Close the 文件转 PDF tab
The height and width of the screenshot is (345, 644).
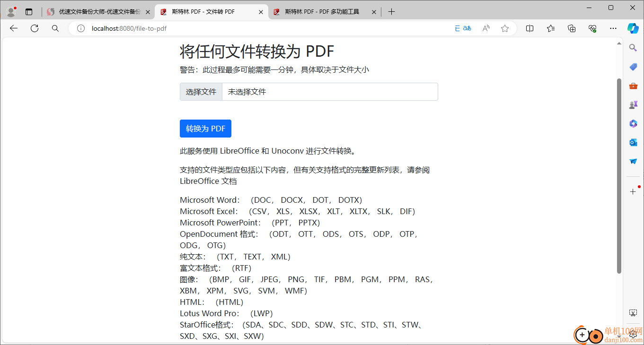(x=261, y=12)
